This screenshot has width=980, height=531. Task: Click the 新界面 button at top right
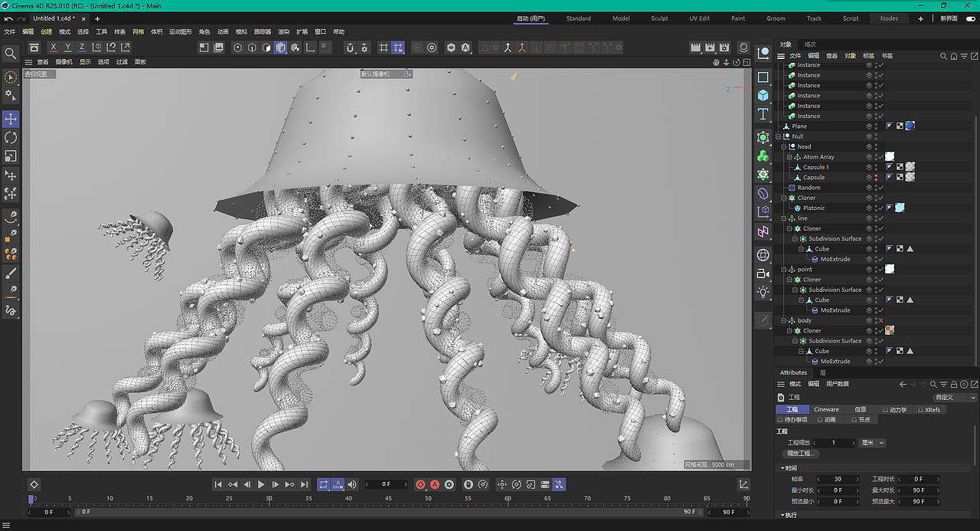pos(949,18)
